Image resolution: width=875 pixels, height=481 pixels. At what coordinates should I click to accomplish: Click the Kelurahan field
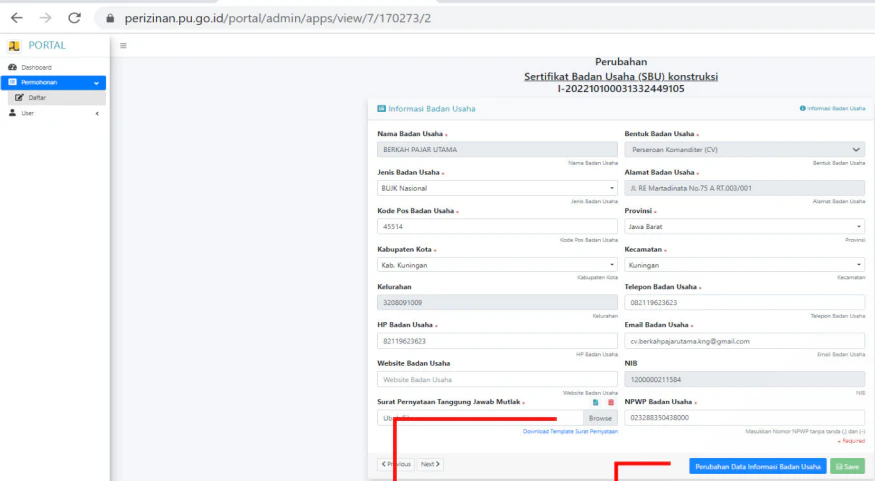click(x=497, y=302)
